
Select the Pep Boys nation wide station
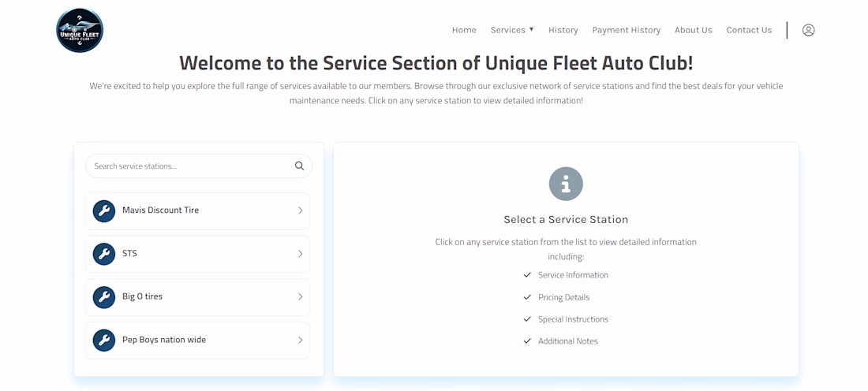point(197,341)
